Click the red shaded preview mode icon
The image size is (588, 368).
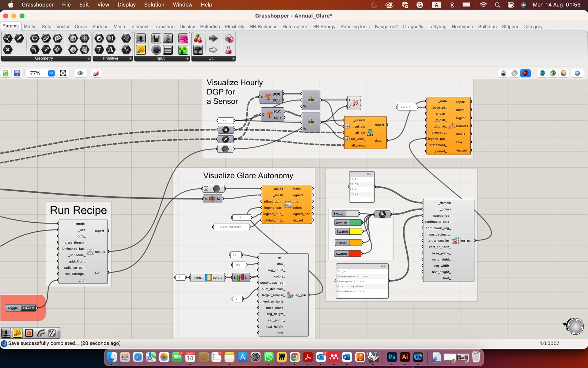[x=526, y=73]
